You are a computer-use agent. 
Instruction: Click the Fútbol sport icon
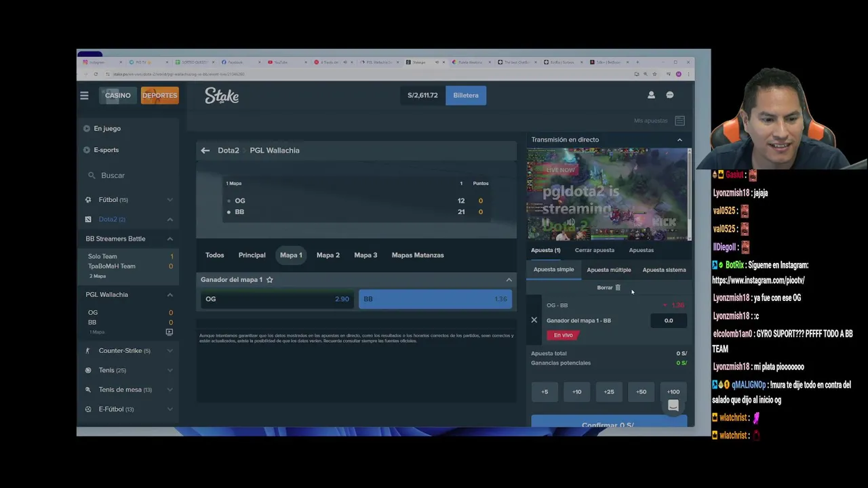tap(88, 200)
